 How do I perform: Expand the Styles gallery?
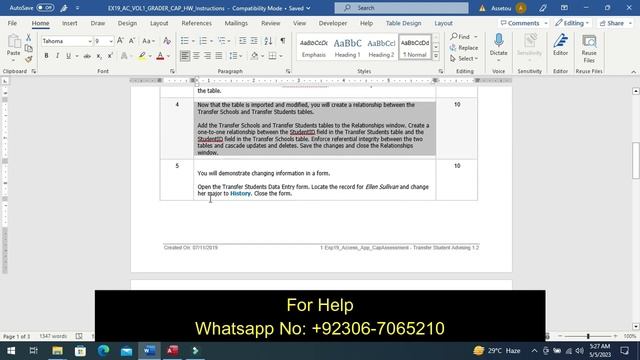pos(436,56)
